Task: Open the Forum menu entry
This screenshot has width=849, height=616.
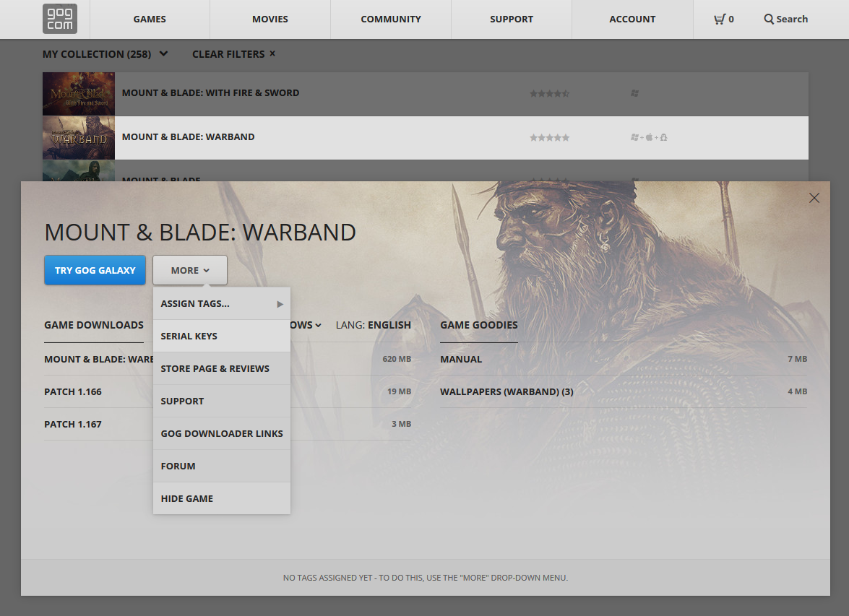Action: point(221,466)
